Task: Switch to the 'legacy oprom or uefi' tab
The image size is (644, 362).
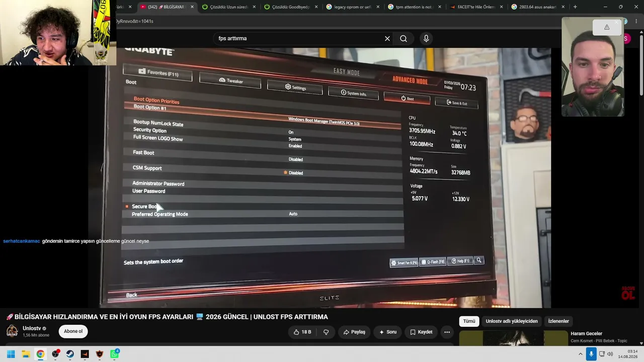Action: pyautogui.click(x=353, y=7)
